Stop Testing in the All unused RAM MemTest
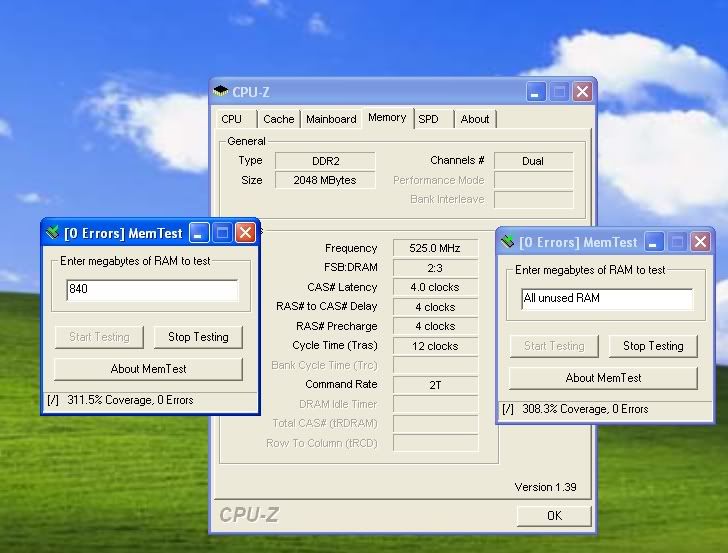Image resolution: width=728 pixels, height=553 pixels. click(x=653, y=346)
